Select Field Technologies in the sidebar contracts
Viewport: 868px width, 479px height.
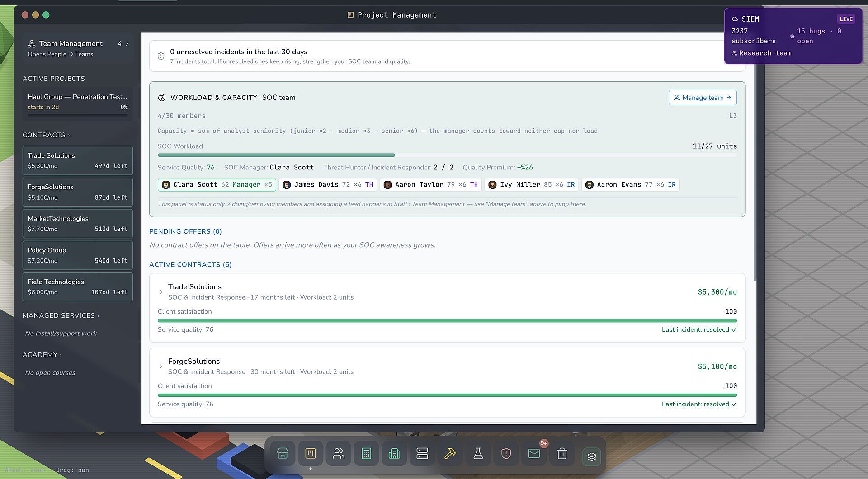(78, 287)
